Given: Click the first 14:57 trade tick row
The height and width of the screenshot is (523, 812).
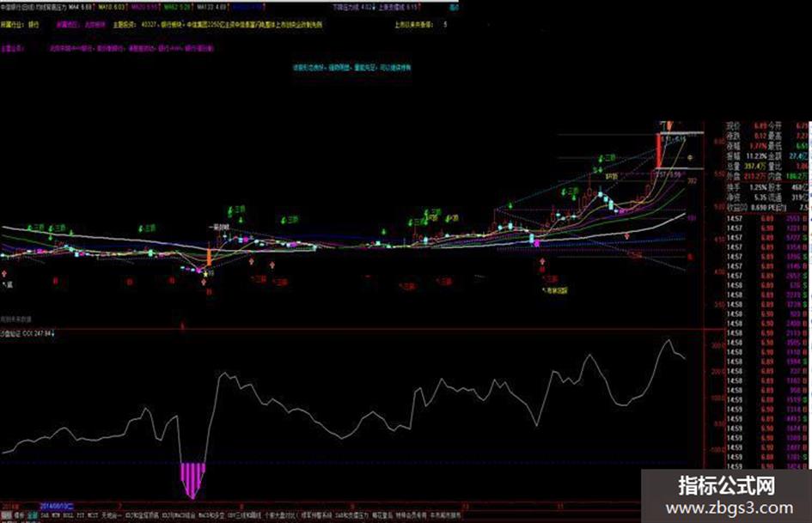Looking at the screenshot, I should pyautogui.click(x=766, y=219).
